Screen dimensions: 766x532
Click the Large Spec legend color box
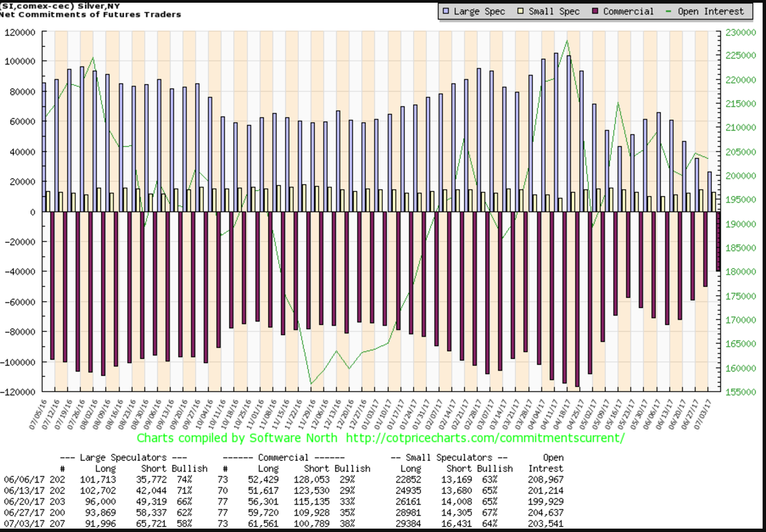[445, 12]
